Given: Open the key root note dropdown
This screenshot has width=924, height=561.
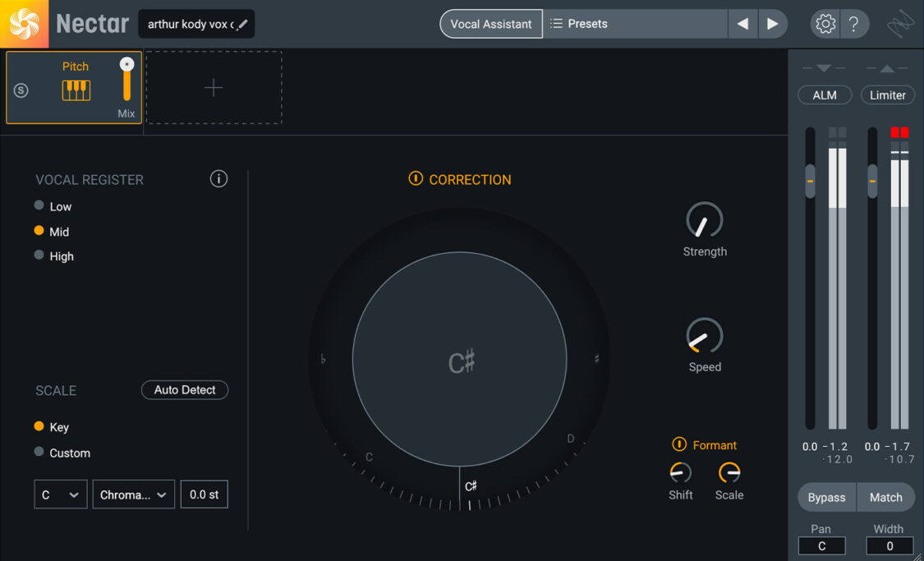Looking at the screenshot, I should (x=60, y=494).
